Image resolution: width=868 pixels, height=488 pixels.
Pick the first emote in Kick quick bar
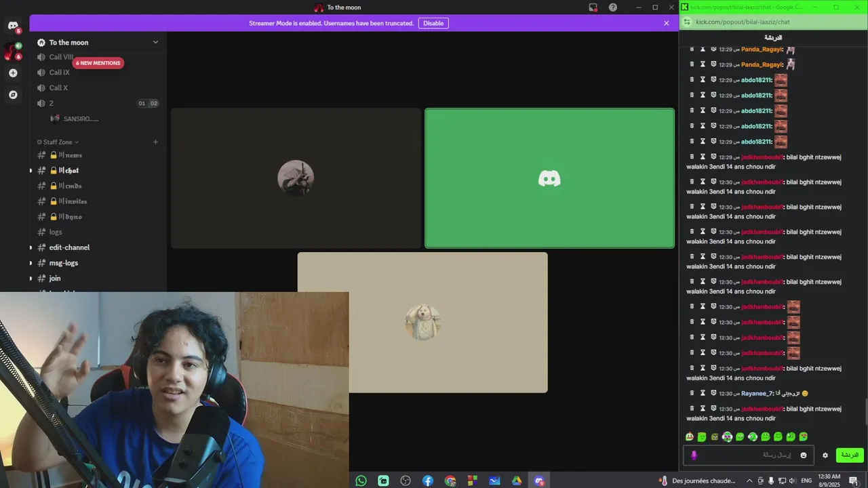[690, 436]
